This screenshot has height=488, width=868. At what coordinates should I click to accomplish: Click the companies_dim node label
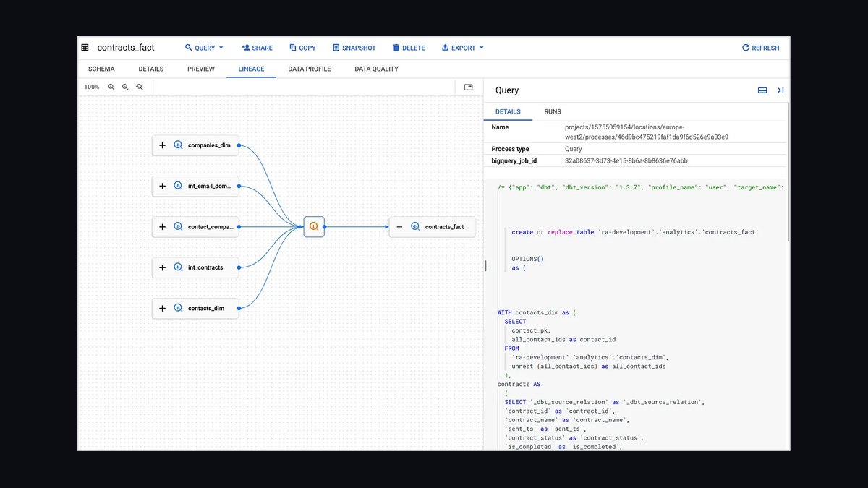point(209,145)
